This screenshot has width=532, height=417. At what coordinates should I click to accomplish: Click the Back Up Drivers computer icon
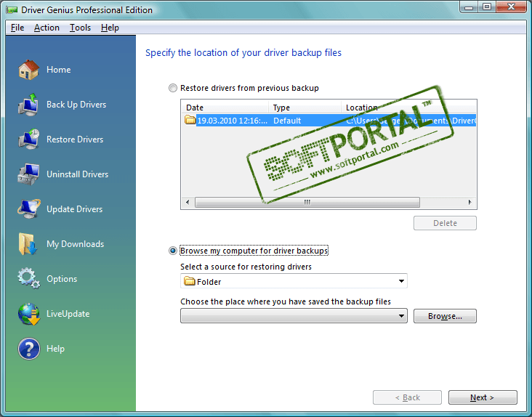click(29, 105)
